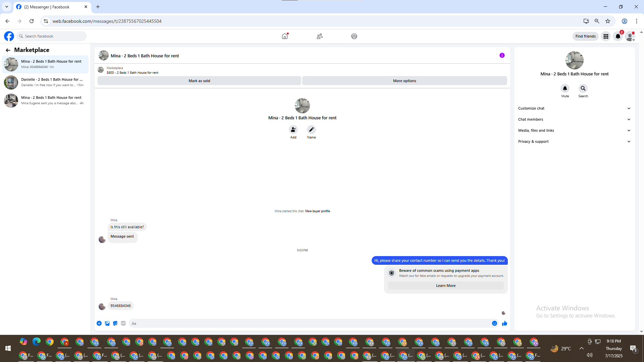The height and width of the screenshot is (362, 644).
Task: Open Danielle conversation in Marketplace list
Action: tap(45, 82)
